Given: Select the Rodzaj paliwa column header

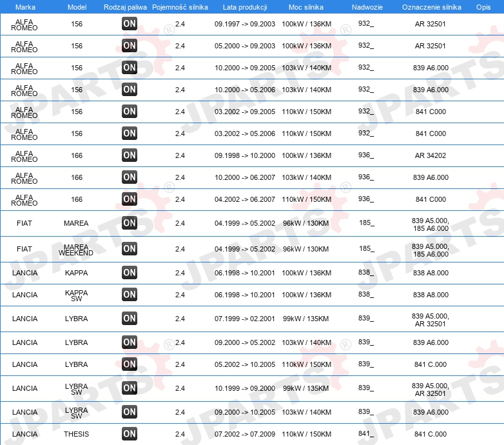Looking at the screenshot, I should point(125,7).
